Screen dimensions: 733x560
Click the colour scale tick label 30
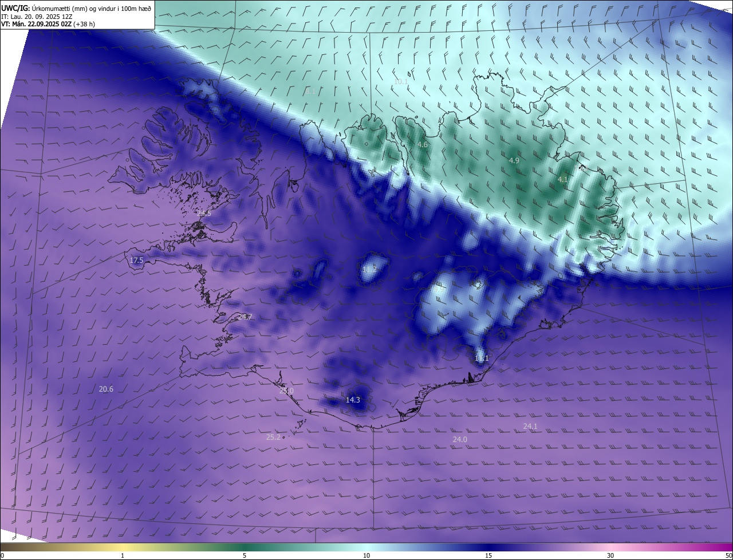610,555
